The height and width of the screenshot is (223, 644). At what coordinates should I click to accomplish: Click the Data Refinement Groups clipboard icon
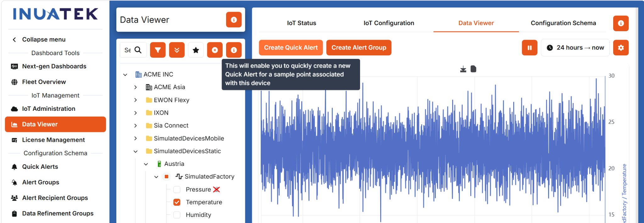14,214
